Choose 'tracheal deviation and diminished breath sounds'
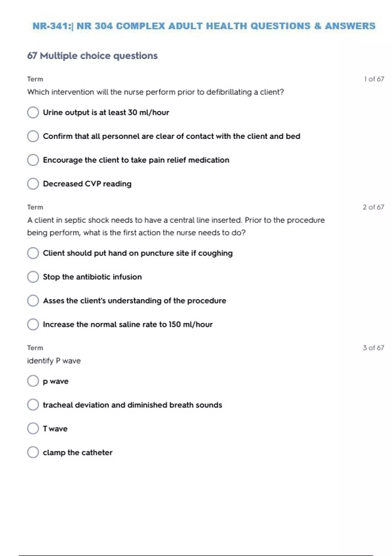 [x=33, y=405]
